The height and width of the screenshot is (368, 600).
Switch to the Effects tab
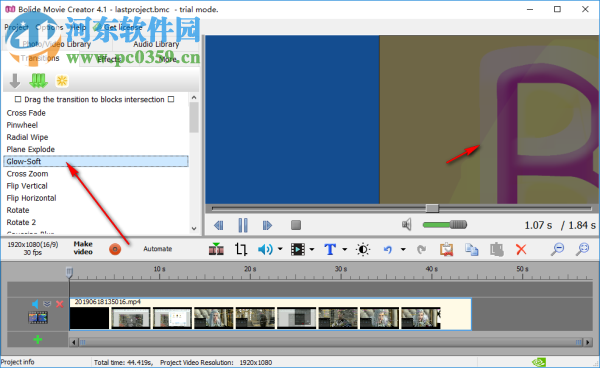pos(109,59)
